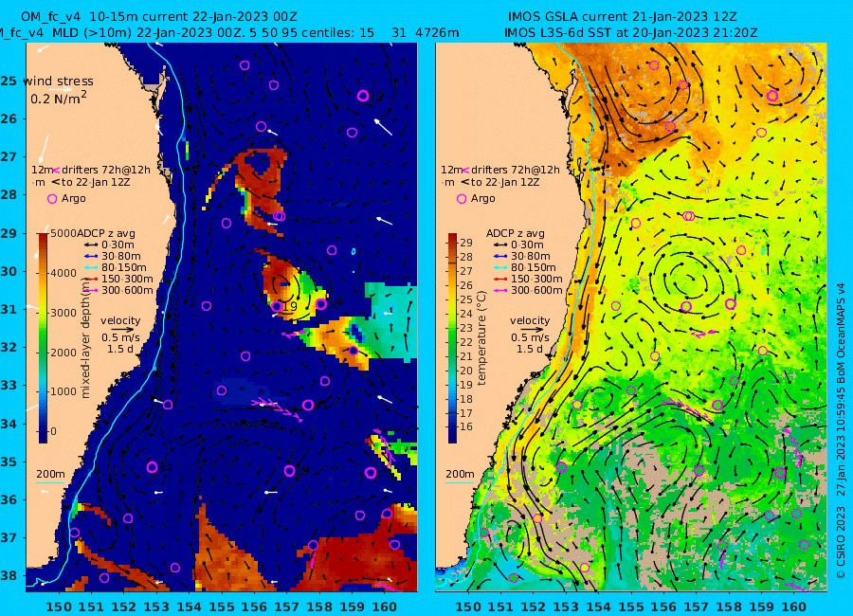Click the magenta drifter symbol in left drifters legend

click(56, 171)
